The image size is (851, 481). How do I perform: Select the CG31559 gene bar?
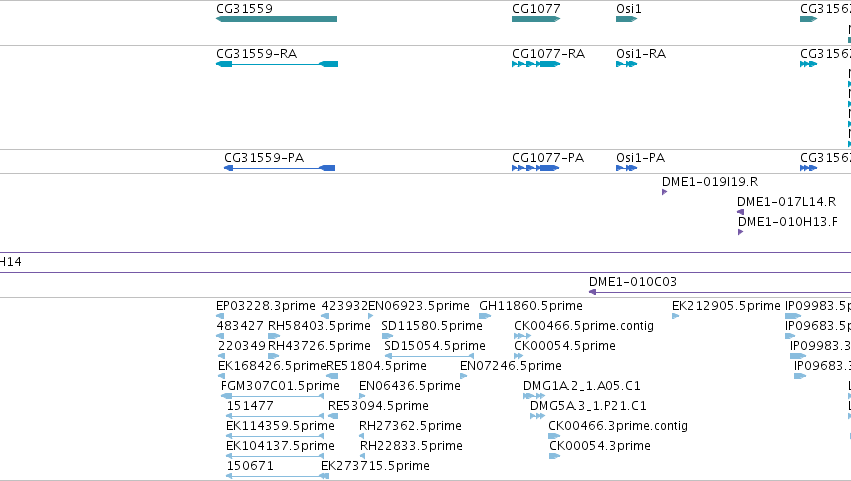(x=276, y=19)
